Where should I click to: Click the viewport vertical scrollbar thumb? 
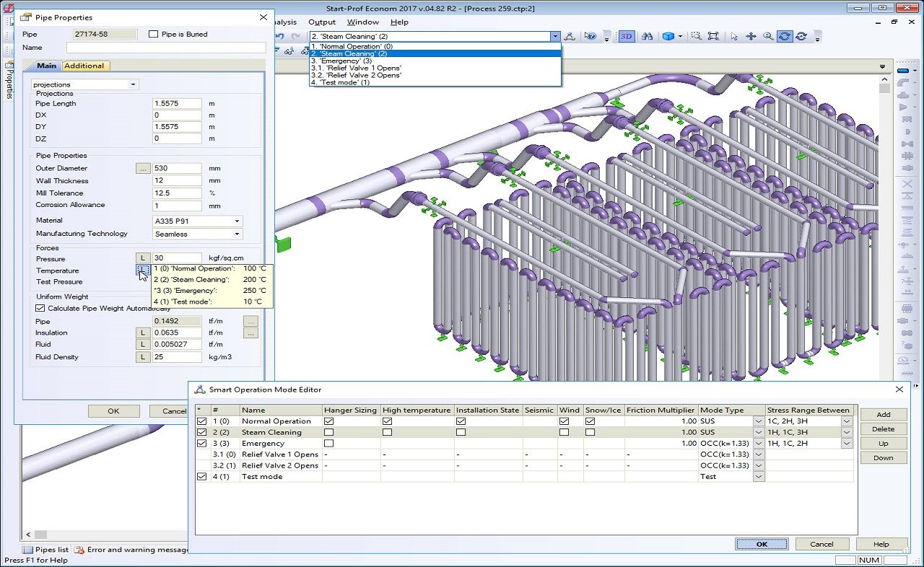coord(884,89)
